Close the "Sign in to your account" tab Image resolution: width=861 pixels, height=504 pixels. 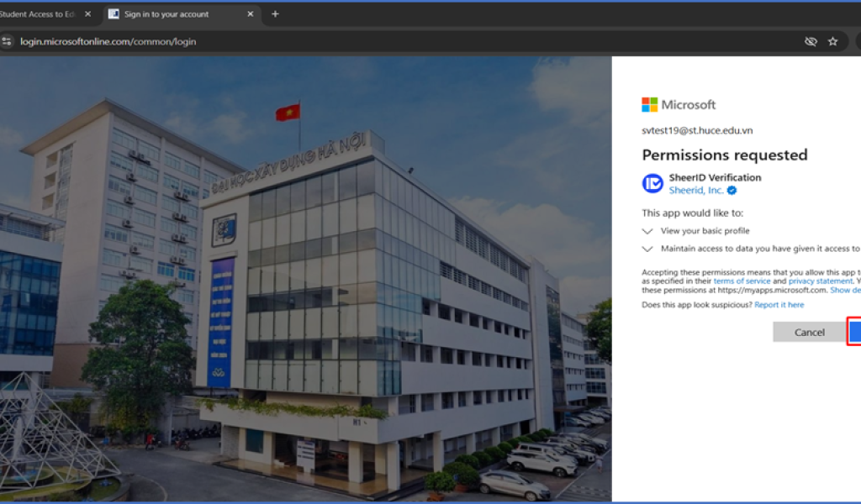[x=251, y=14]
